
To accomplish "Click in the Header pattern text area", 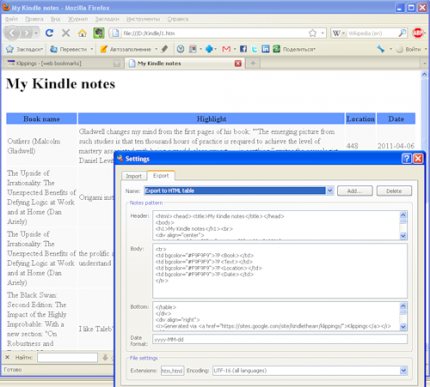I will 276,225.
